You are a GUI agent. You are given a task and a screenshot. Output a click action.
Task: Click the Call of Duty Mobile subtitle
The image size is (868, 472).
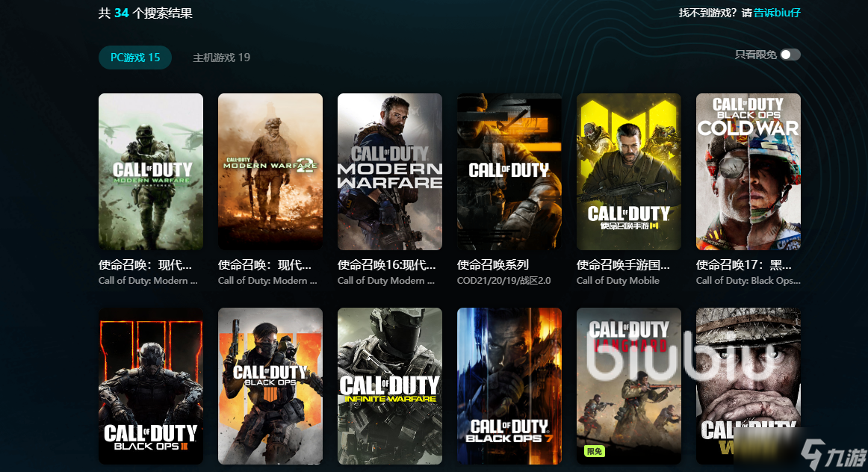pyautogui.click(x=618, y=281)
